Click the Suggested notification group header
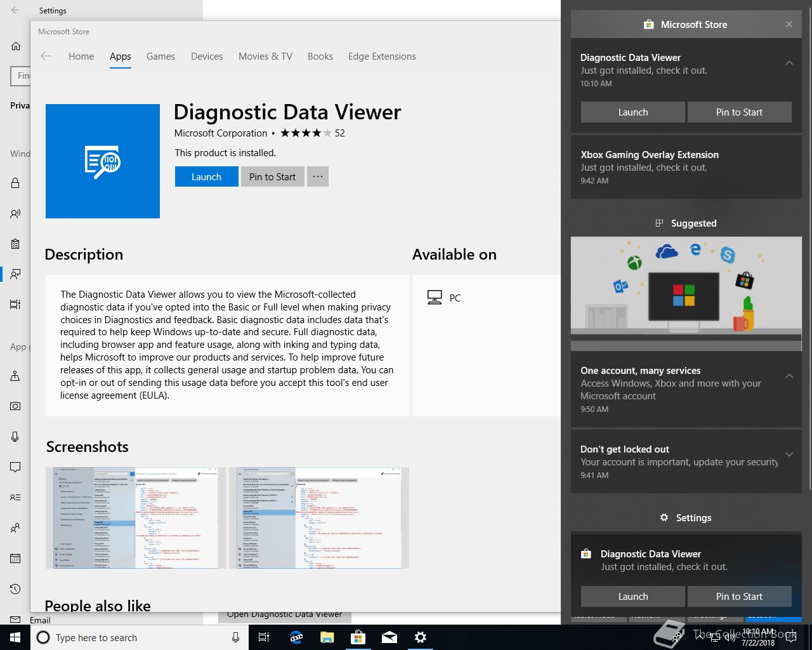The height and width of the screenshot is (650, 812). tap(686, 223)
